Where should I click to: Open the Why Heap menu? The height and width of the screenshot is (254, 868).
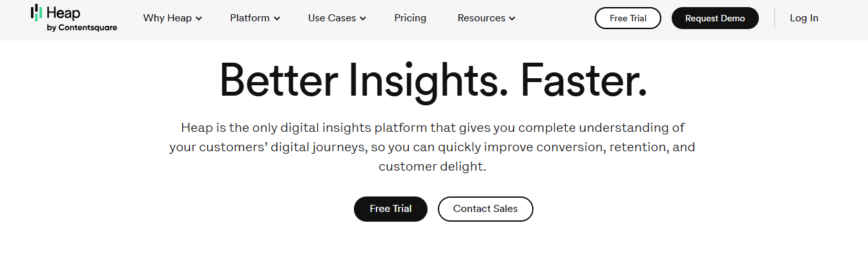coord(172,18)
